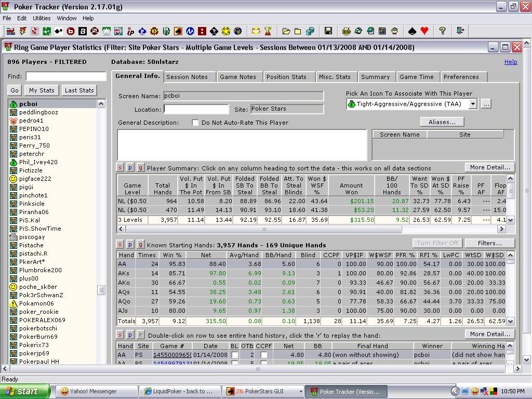
Task: Click the blue spade 'P' site icon
Action: click(142, 31)
